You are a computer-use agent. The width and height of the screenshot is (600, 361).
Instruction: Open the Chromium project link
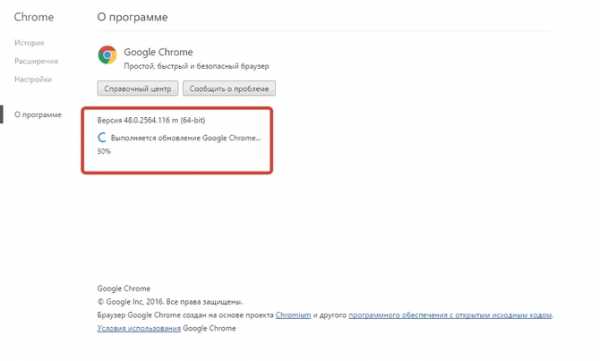[293, 315]
